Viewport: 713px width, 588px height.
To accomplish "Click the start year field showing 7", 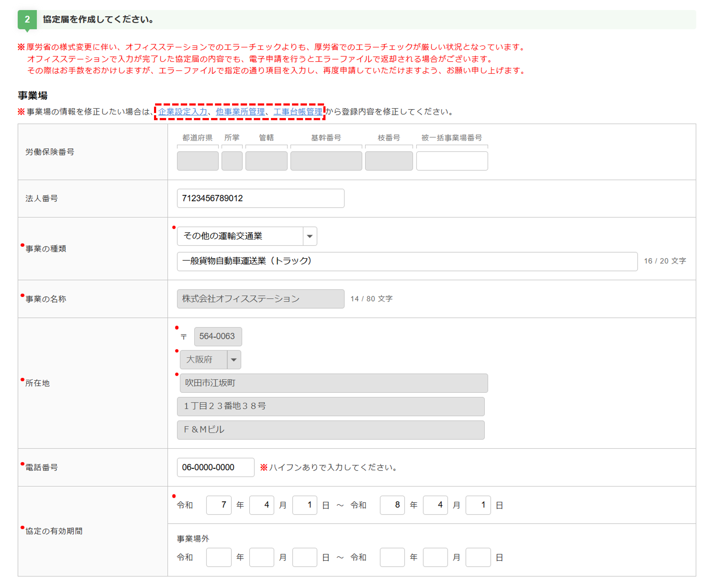I will tap(219, 505).
